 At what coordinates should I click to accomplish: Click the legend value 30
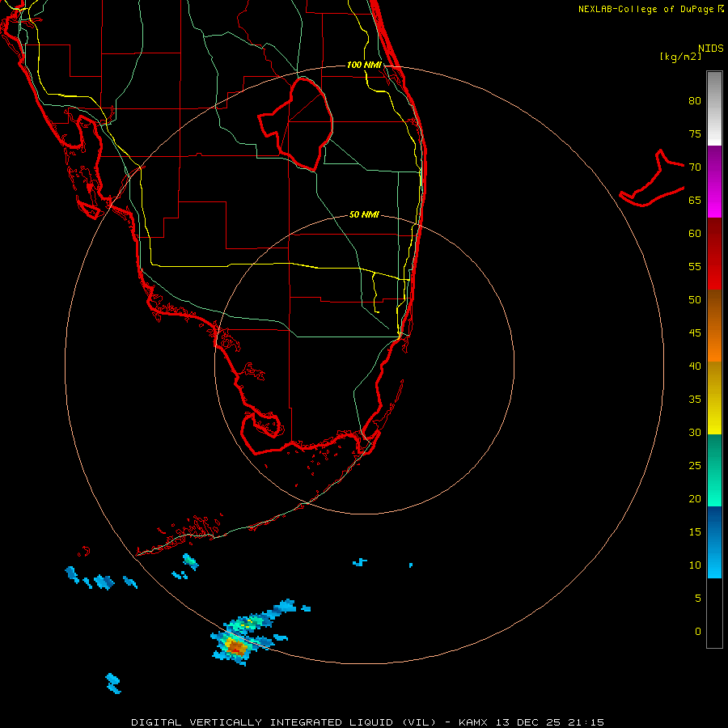(695, 432)
